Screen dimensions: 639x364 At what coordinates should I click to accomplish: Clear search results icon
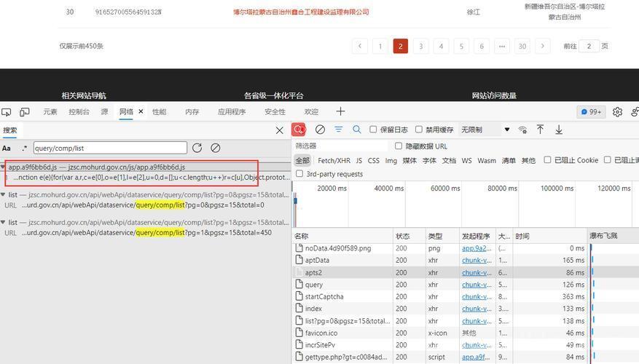tap(216, 148)
